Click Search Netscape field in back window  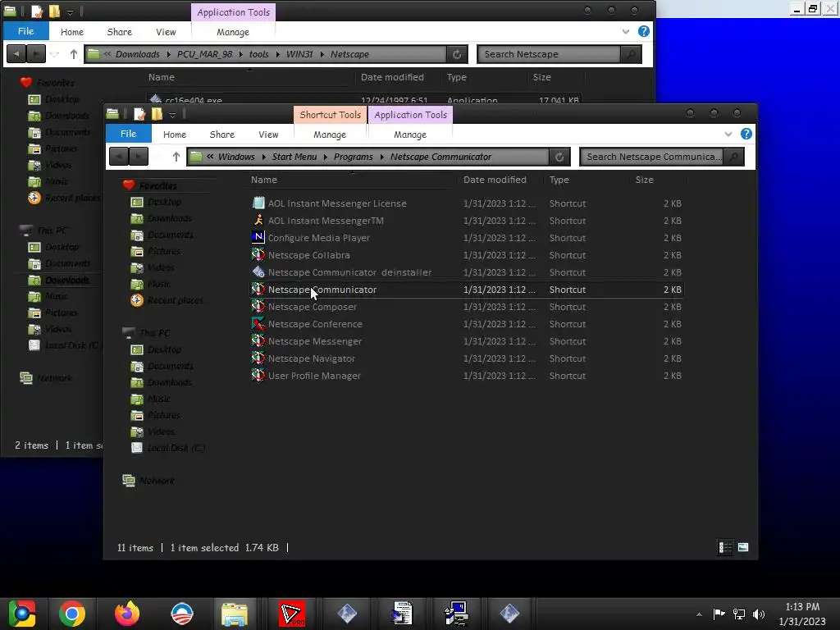[549, 54]
